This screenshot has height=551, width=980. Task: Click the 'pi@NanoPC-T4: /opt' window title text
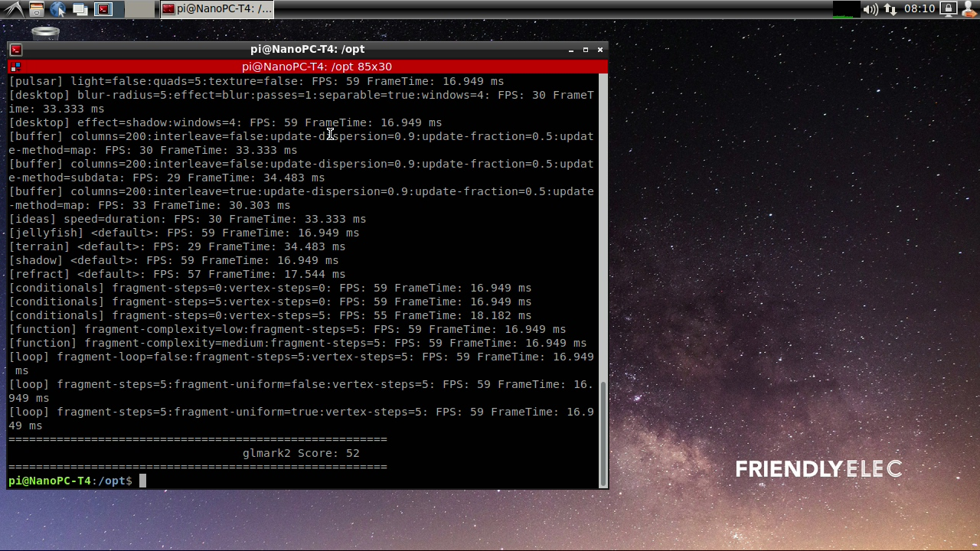tap(307, 50)
